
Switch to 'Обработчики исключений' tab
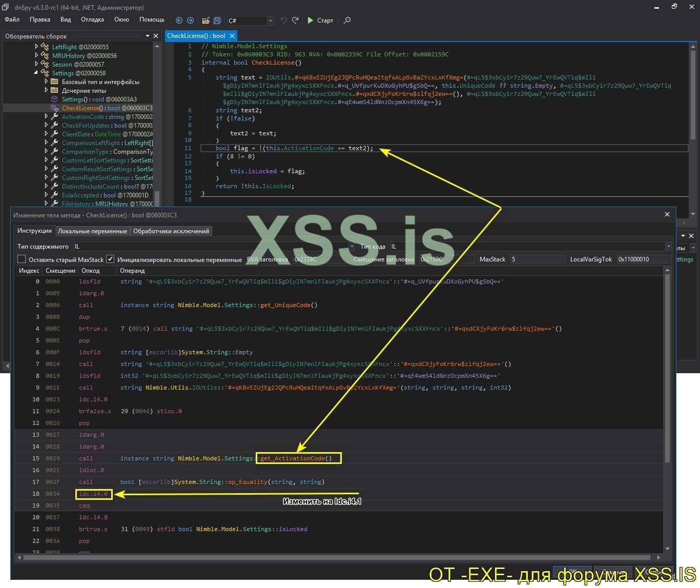point(171,231)
